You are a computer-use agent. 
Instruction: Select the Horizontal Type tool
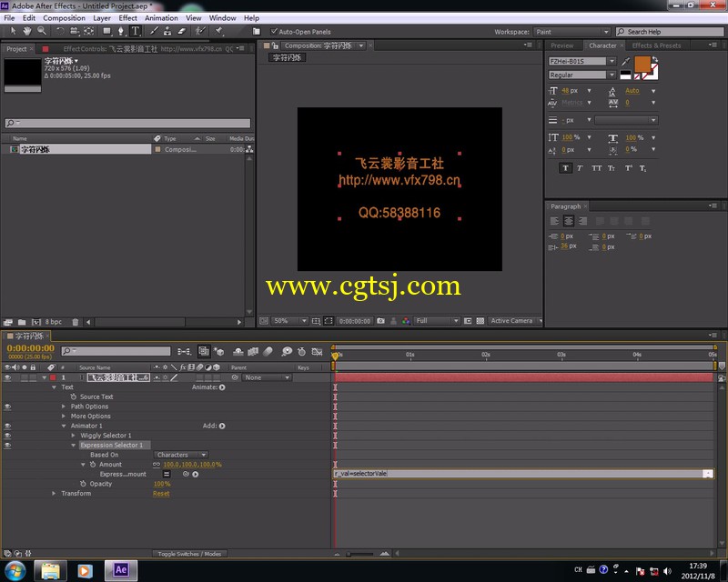point(136,31)
